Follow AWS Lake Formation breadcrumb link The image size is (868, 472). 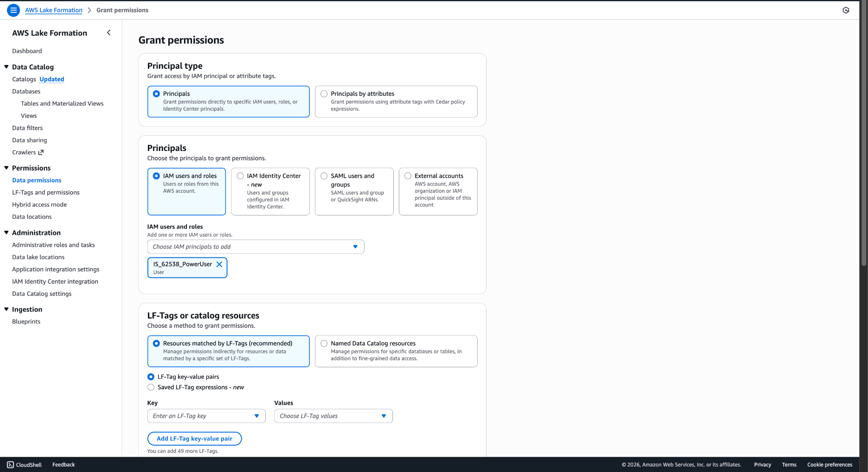pyautogui.click(x=54, y=10)
